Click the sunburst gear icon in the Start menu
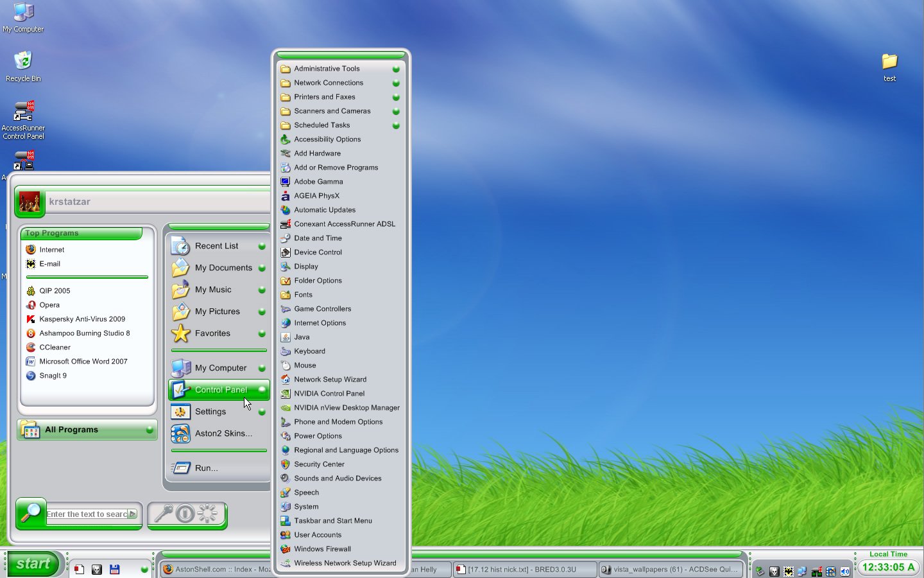Viewport: 924px width, 578px height. (207, 514)
